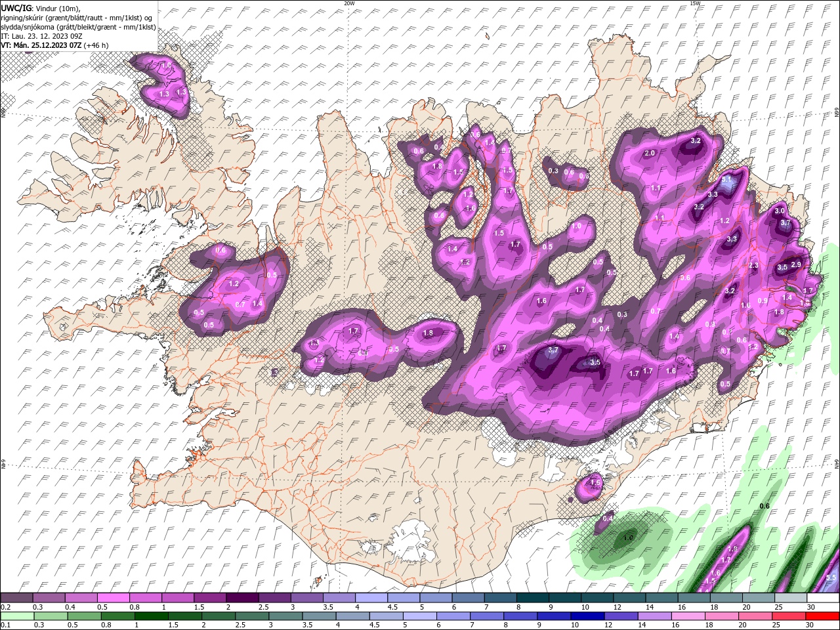Click the light lavender snow swatch between 4 and 4.5

click(x=370, y=598)
